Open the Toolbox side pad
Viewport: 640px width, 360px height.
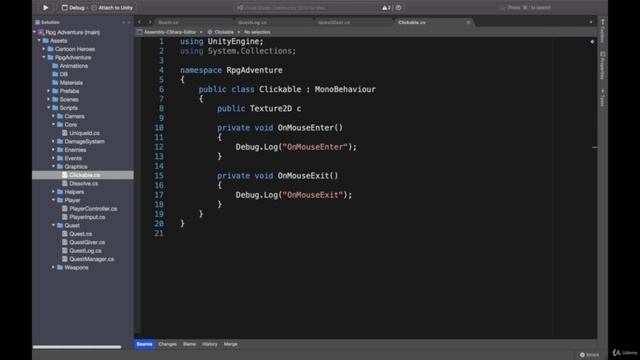[602, 31]
